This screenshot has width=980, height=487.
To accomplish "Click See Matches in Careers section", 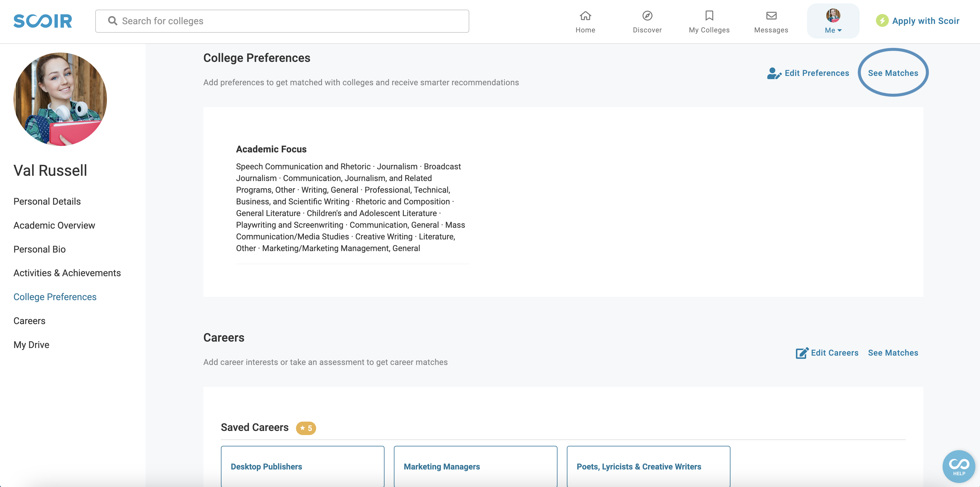I will tap(893, 353).
